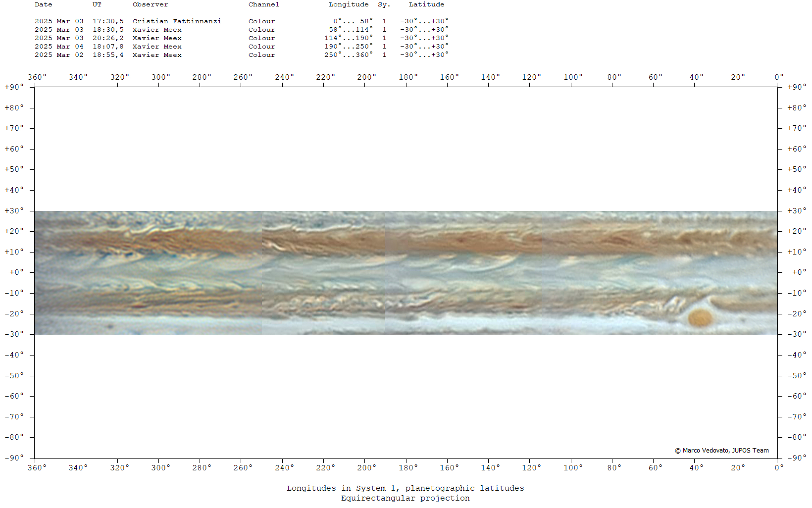
Task: Click "+50°" on the left latitude axis
Action: pyautogui.click(x=14, y=169)
